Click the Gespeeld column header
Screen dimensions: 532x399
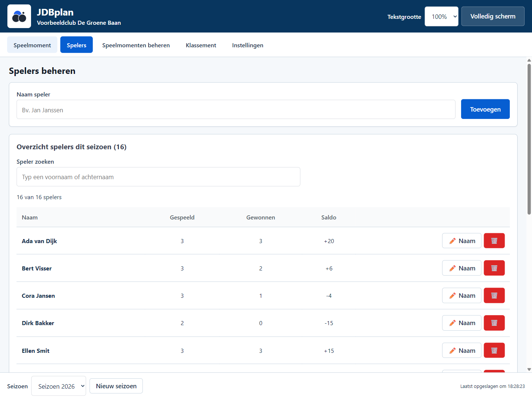point(182,217)
